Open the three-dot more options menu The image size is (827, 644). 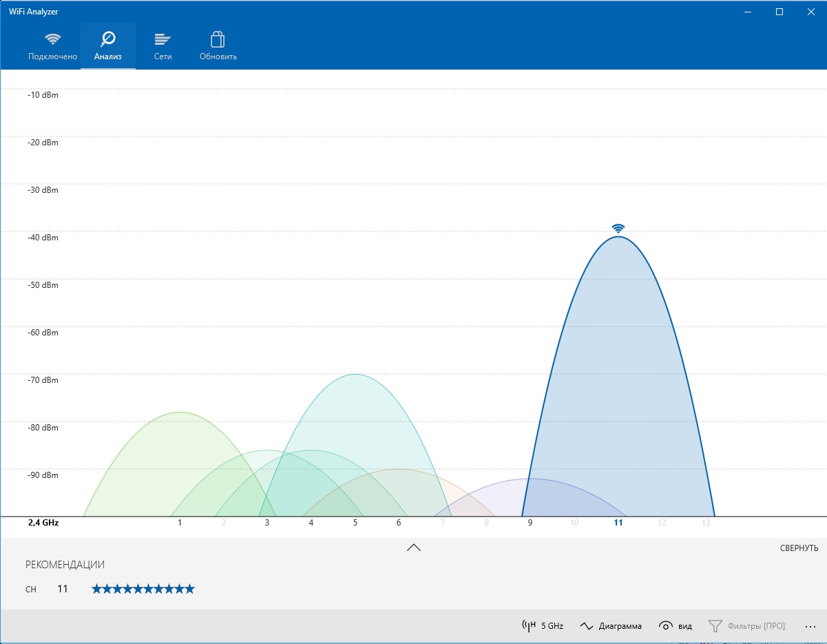tap(810, 626)
